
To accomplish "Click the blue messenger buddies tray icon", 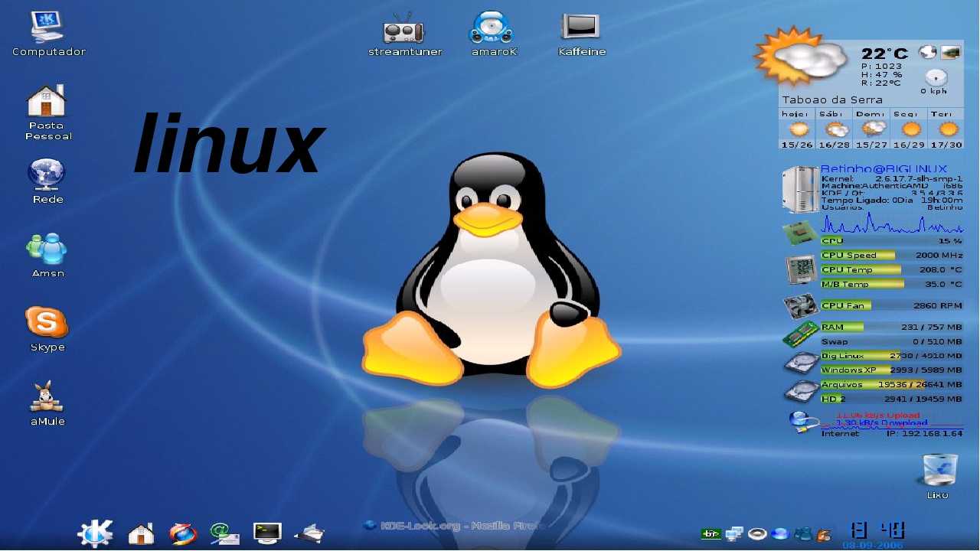I will (x=803, y=533).
